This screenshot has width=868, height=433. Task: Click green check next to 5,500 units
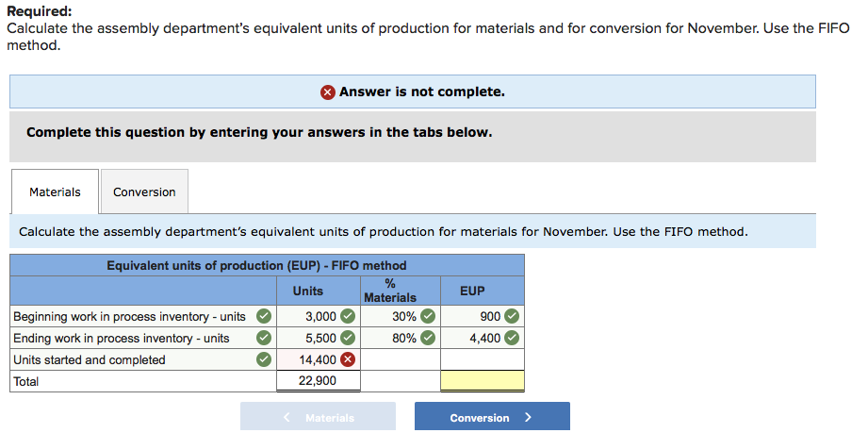[x=347, y=338]
